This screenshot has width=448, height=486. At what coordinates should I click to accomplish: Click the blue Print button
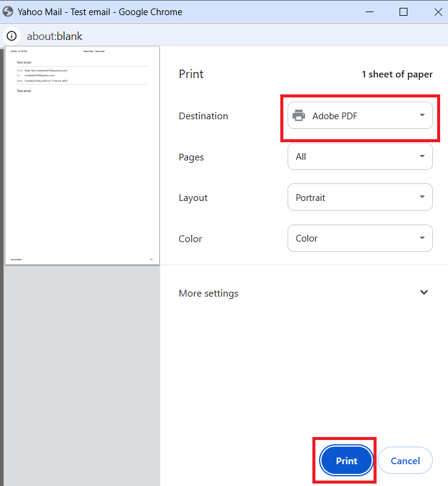click(x=346, y=461)
